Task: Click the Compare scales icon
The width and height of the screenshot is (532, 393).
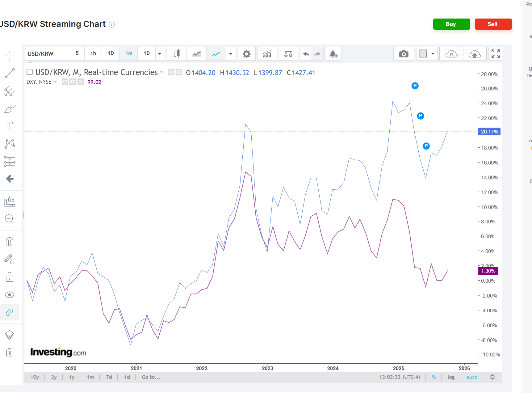Action: coord(288,54)
